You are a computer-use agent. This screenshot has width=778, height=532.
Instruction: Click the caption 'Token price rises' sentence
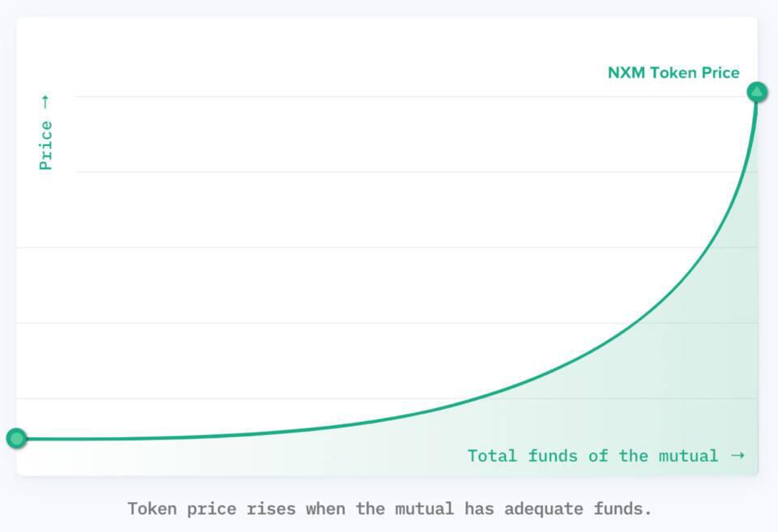(389, 509)
